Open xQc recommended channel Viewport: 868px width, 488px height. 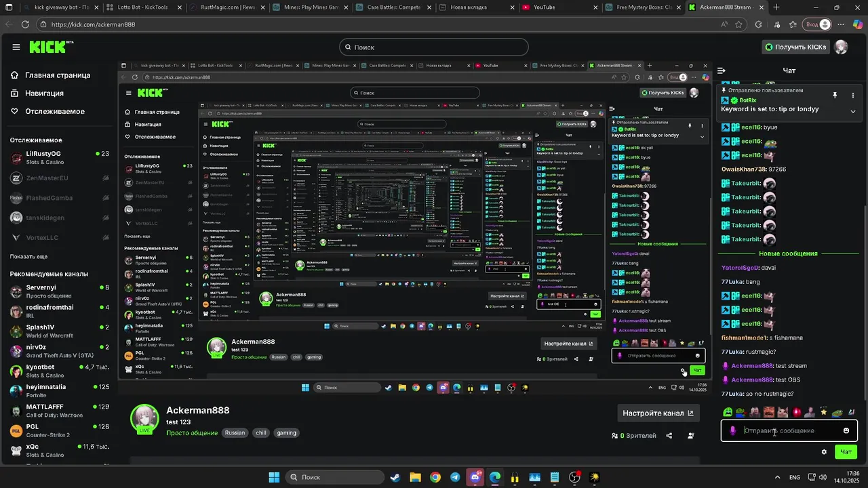tap(60, 451)
